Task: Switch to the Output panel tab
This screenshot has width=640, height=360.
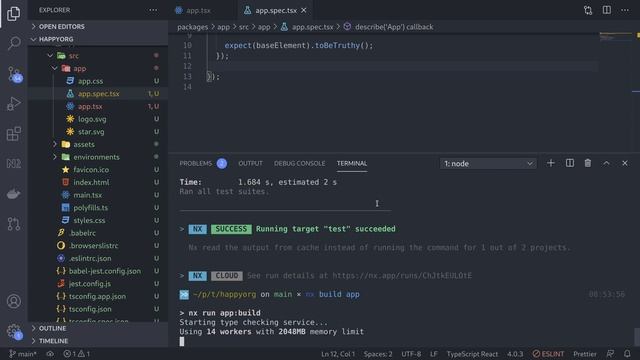Action: [250, 163]
